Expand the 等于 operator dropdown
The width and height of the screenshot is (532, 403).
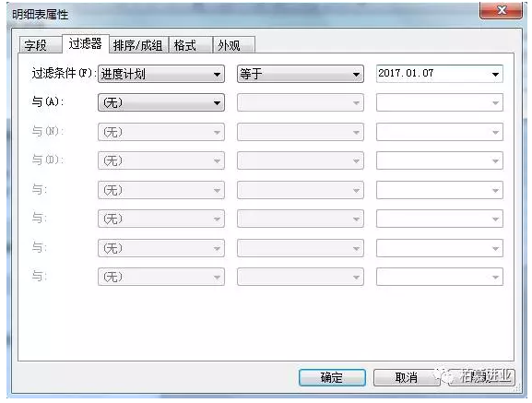coord(301,74)
